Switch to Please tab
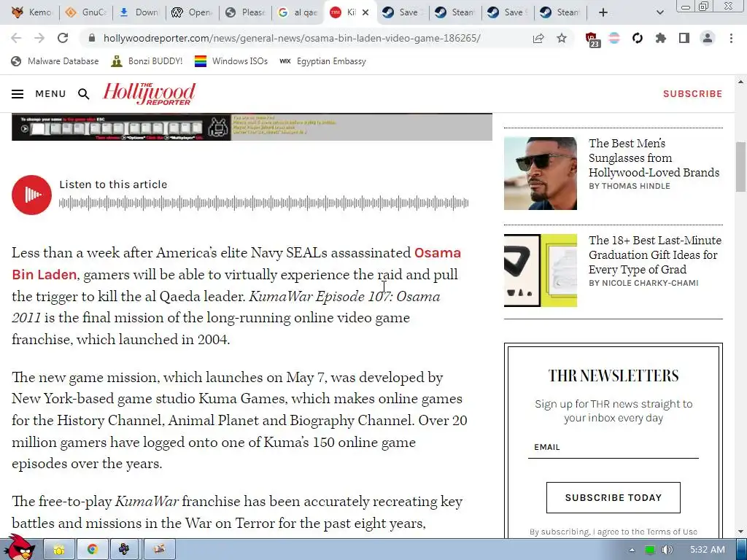This screenshot has width=747, height=560. (x=245, y=12)
